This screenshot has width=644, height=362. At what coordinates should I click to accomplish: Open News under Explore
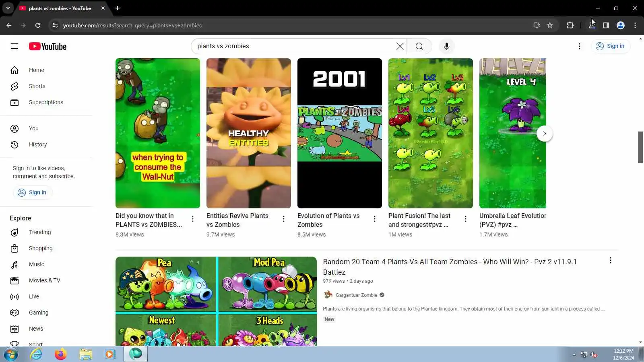pyautogui.click(x=46, y=329)
